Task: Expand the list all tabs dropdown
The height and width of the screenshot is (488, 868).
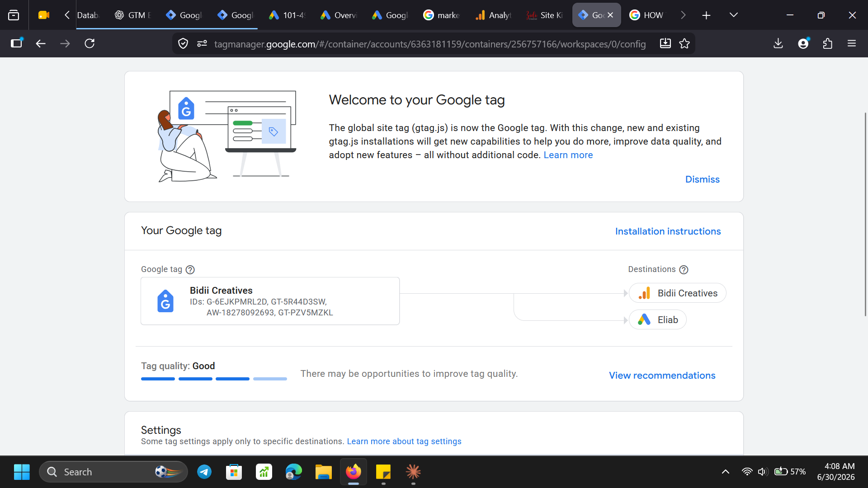Action: pyautogui.click(x=734, y=15)
